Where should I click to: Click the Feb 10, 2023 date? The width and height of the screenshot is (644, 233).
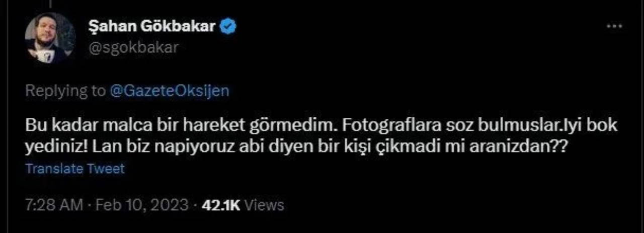point(141,205)
